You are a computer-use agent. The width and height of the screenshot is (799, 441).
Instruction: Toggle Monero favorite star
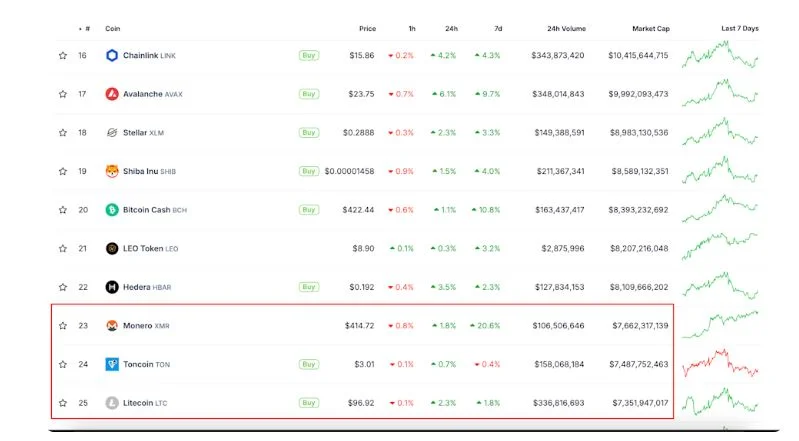(x=63, y=326)
